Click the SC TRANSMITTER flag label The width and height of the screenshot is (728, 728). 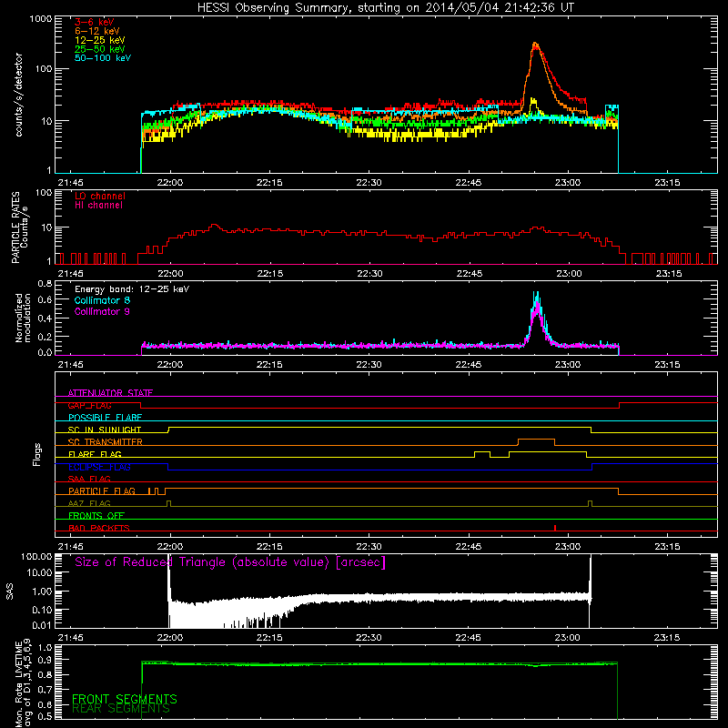pos(106,442)
